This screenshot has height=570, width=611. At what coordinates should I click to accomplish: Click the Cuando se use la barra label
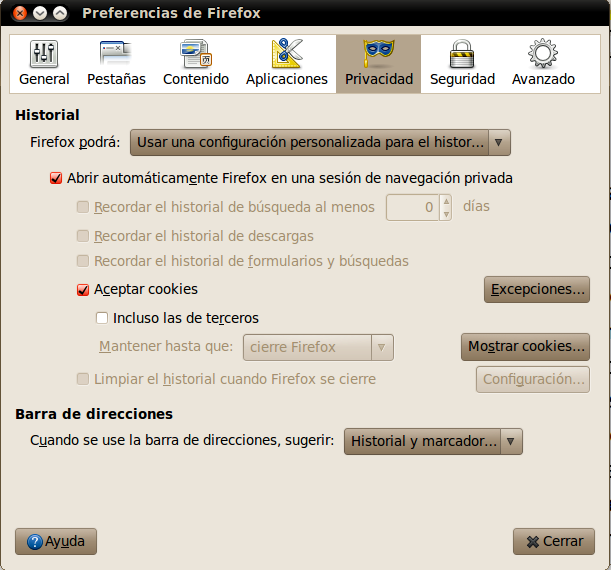point(182,440)
